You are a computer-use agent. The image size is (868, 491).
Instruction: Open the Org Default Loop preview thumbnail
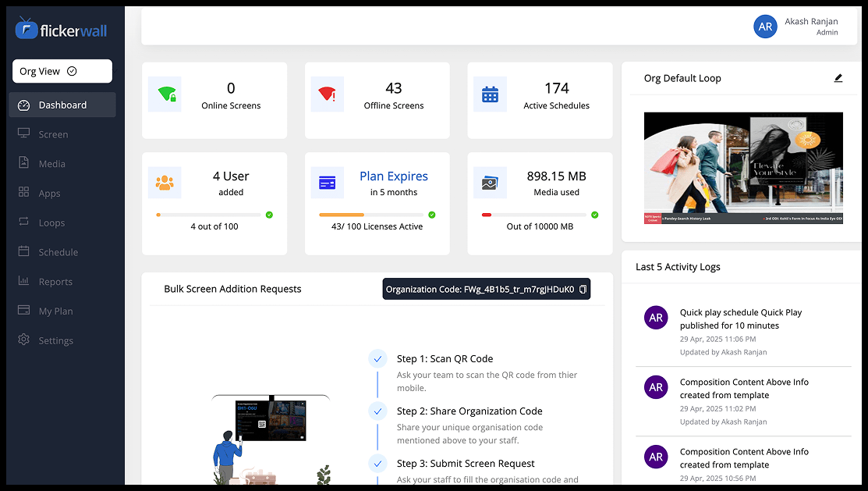click(x=743, y=168)
